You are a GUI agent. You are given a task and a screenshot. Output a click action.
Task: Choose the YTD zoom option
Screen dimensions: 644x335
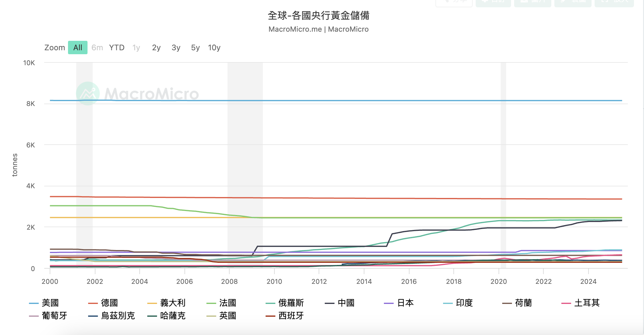tap(117, 48)
